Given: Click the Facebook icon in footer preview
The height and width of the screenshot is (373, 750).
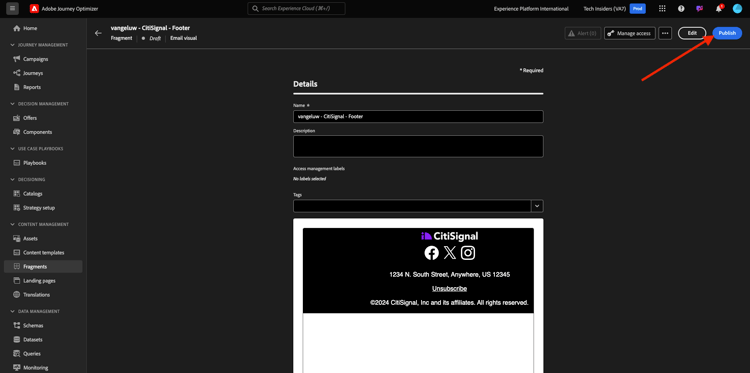Looking at the screenshot, I should pos(431,253).
